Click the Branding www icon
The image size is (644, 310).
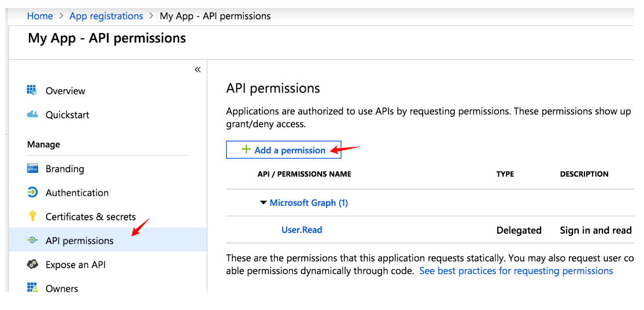click(x=32, y=169)
